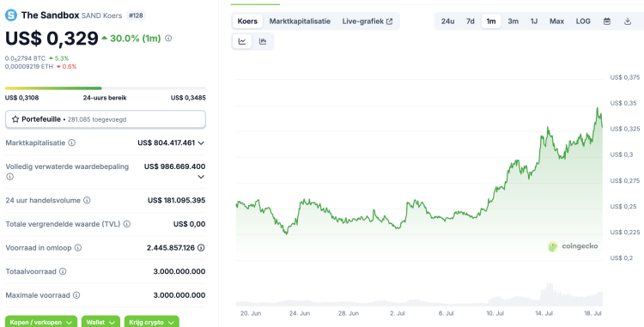
Task: Click the US$ 0,00 TVL value
Action: coord(190,224)
